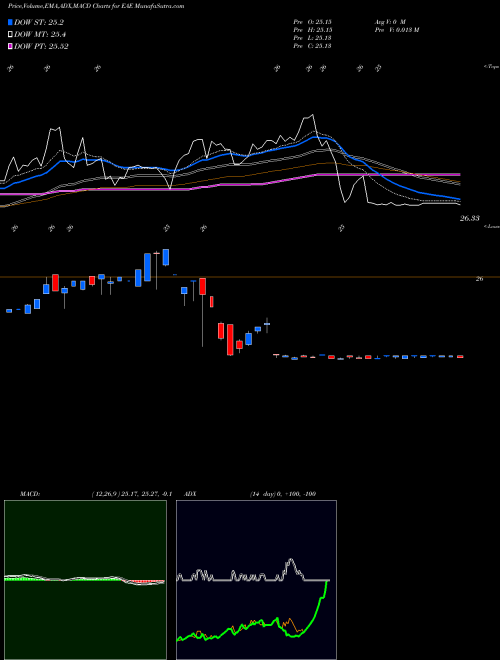Click the 'Pre V: 0.013 M' volume text
The image size is (500, 660).
[x=396, y=30]
